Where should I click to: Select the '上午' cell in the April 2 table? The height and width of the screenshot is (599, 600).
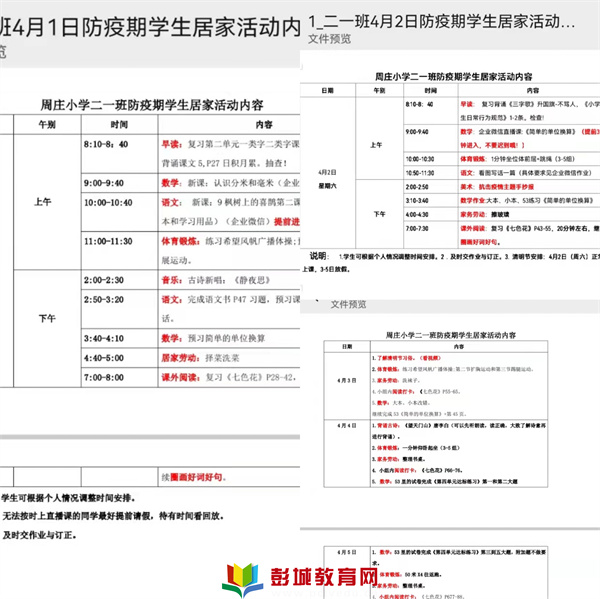click(x=376, y=145)
